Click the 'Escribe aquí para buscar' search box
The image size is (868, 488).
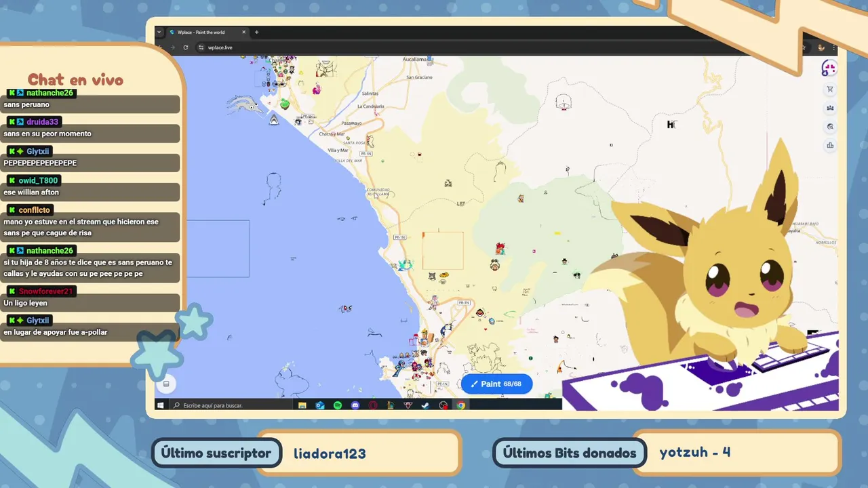229,405
